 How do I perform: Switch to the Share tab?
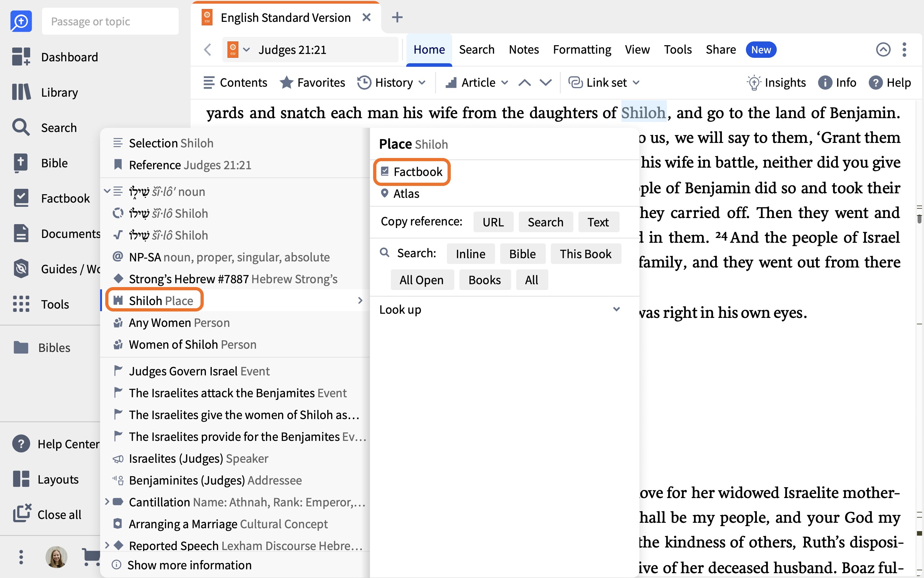click(721, 49)
